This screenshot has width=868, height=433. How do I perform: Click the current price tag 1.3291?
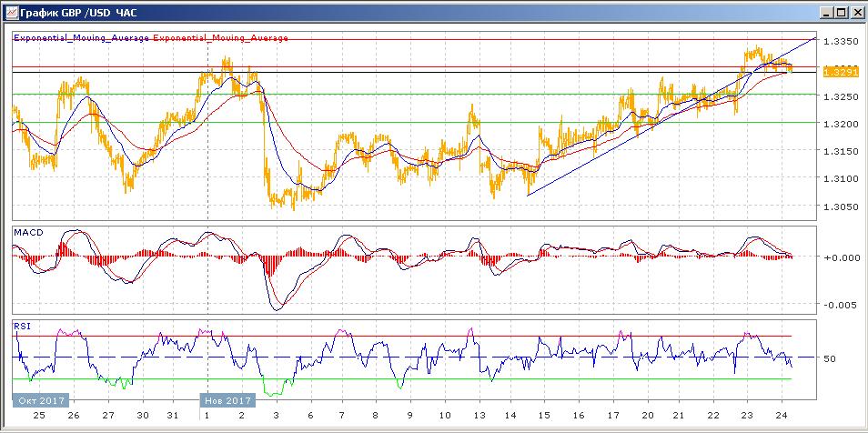pos(841,72)
